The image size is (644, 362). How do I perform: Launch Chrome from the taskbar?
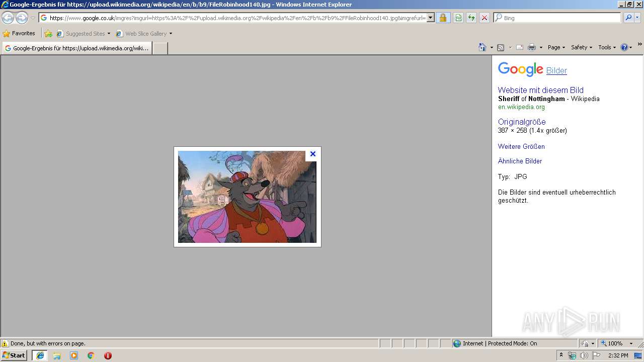(x=91, y=355)
